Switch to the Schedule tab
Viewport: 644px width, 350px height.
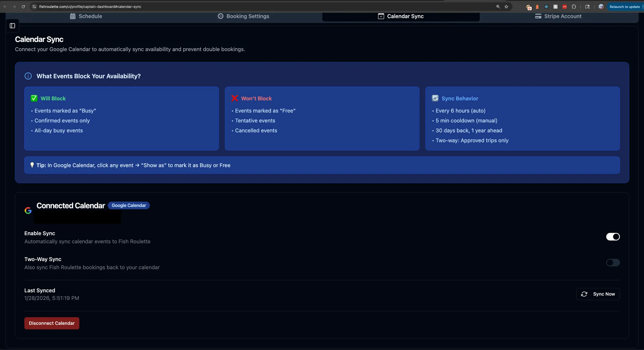[x=86, y=16]
